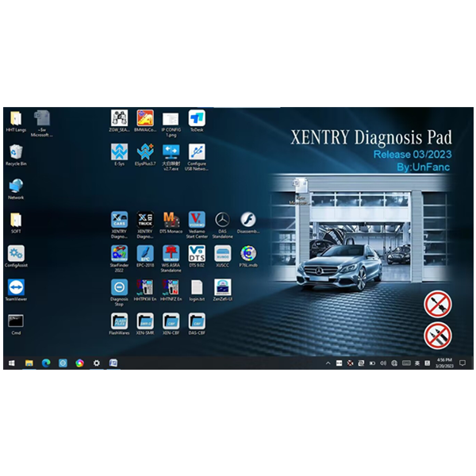Open DAS Standalone Mercedes icon
Image resolution: width=476 pixels, height=476 pixels.
tap(222, 220)
